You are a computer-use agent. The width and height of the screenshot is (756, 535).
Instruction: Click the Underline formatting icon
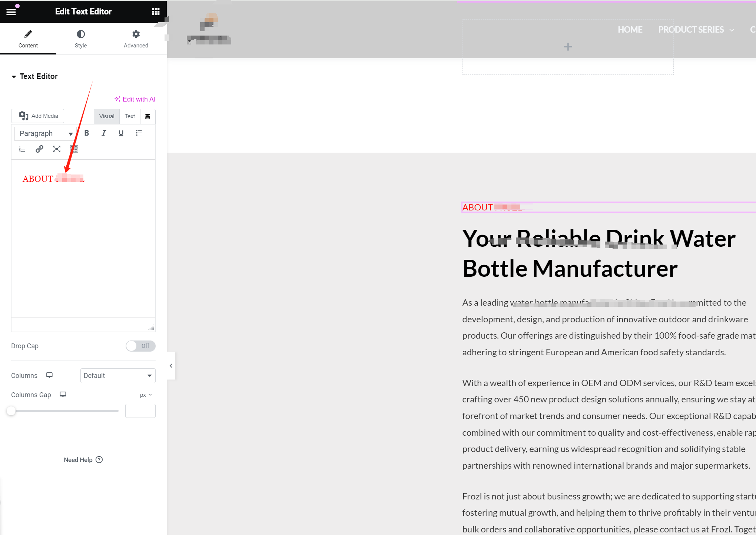pyautogui.click(x=121, y=133)
